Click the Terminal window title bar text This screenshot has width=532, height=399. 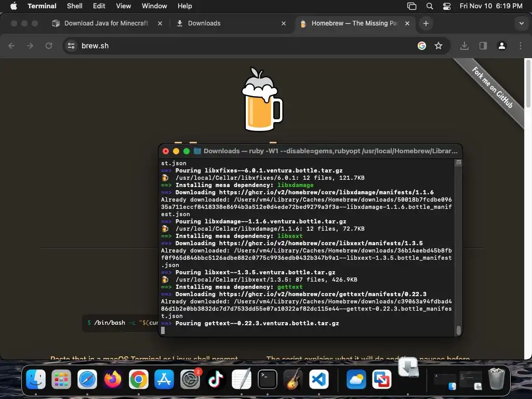pos(330,151)
